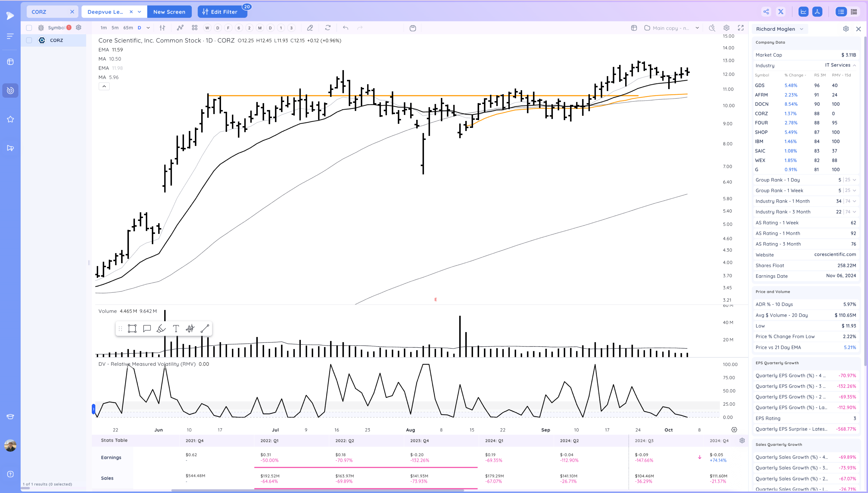Click the Share icon in the top bar
The image size is (868, 493).
click(x=766, y=11)
